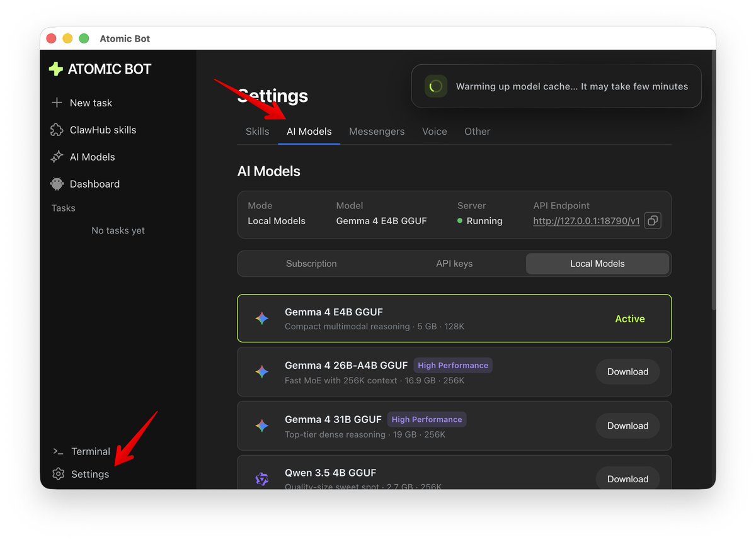
Task: Click the Gemma 4 31B model icon
Action: click(262, 426)
